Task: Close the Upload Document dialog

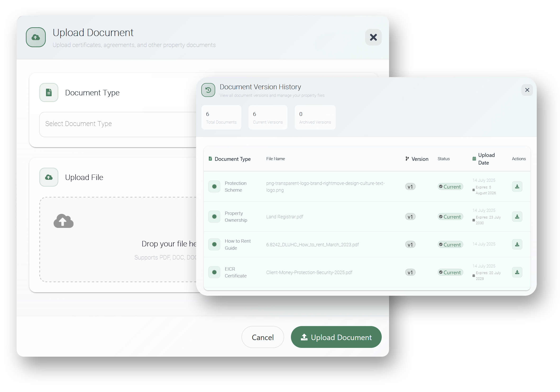Action: click(373, 37)
